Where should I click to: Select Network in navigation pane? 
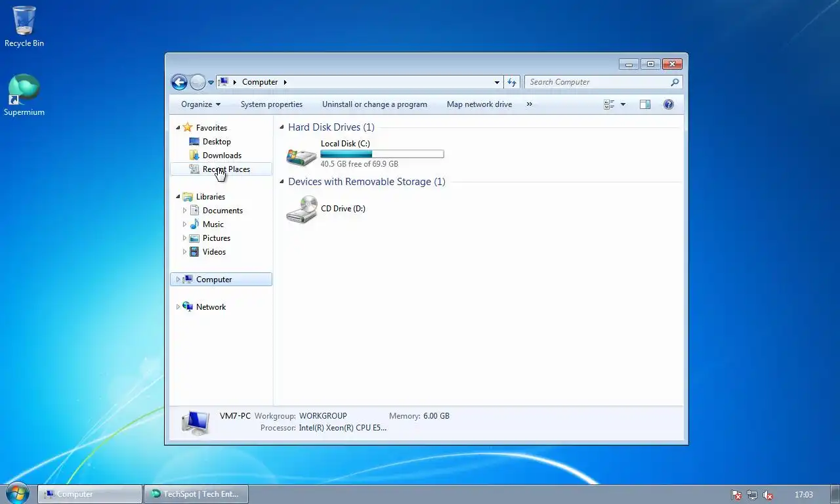211,307
